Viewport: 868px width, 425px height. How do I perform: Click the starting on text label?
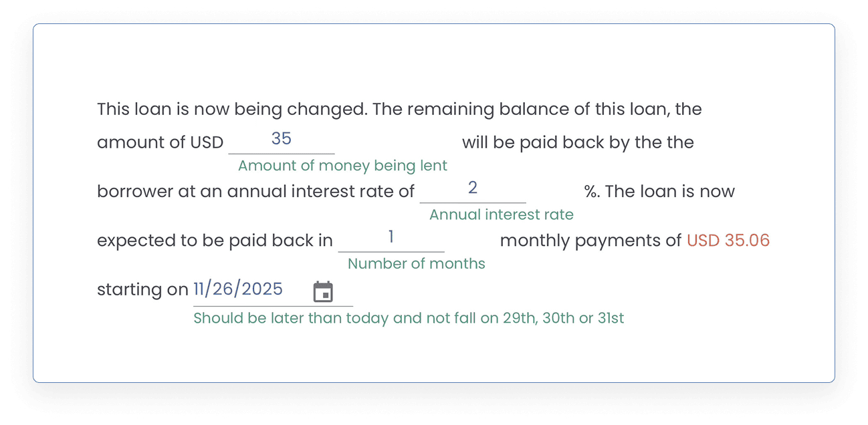click(x=142, y=289)
